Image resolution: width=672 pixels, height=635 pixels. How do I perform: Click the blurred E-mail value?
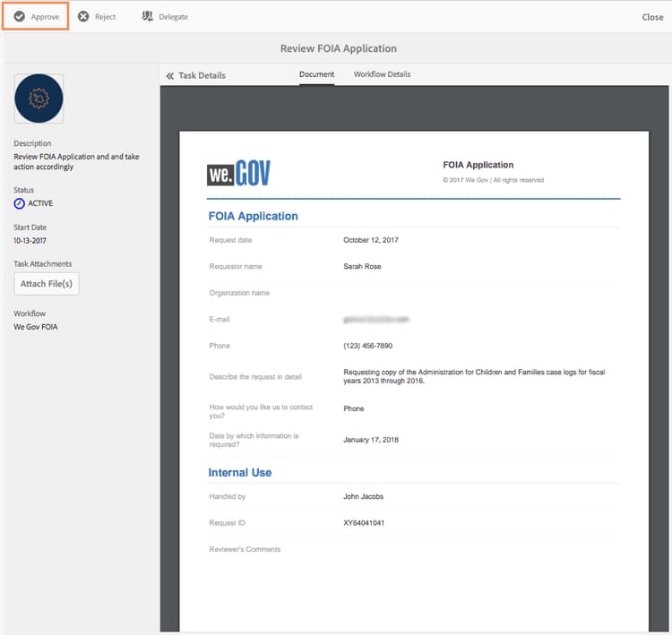coord(375,320)
